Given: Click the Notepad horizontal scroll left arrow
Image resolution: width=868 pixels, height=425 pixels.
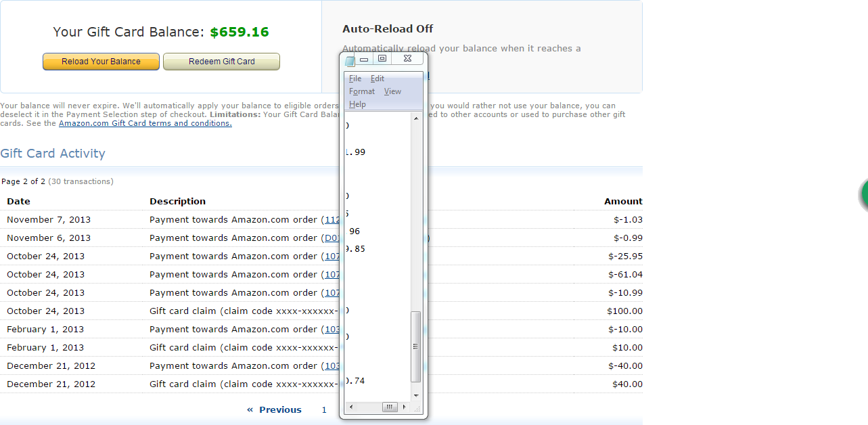Looking at the screenshot, I should (x=350, y=407).
